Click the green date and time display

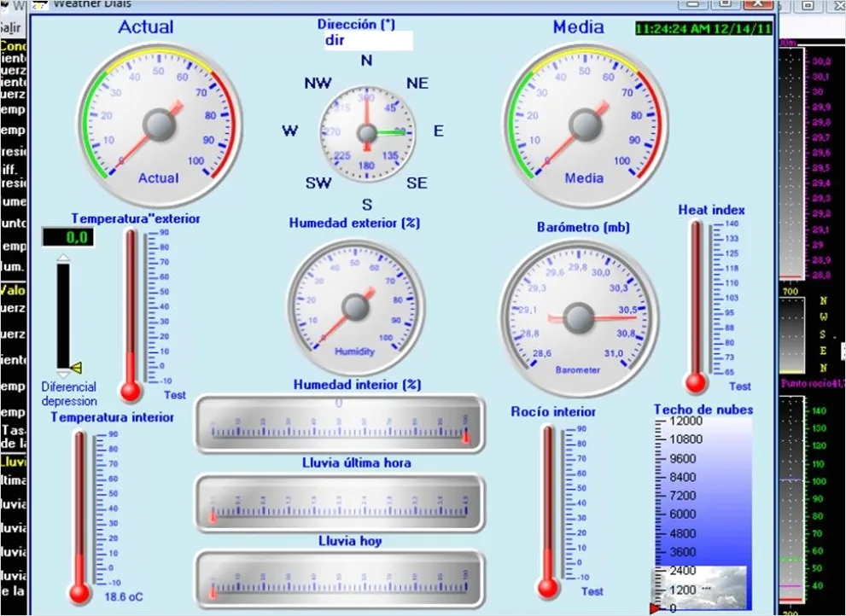tap(703, 28)
